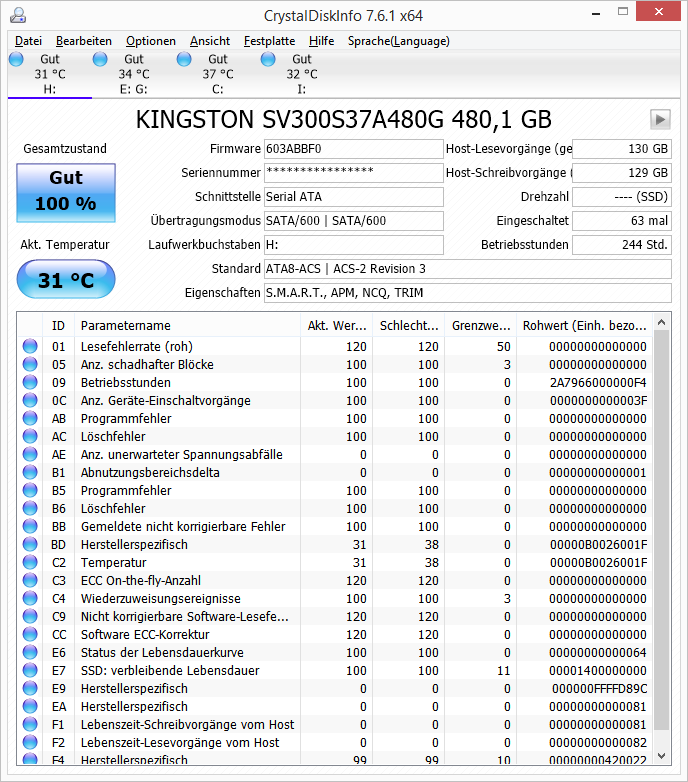Image resolution: width=688 pixels, height=782 pixels.
Task: Select row Nicht korrigierbare Software-Lesefe...
Action: pos(335,616)
